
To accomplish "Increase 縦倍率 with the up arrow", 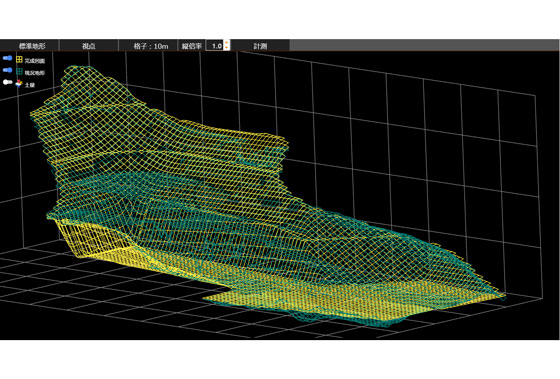I will click(226, 43).
